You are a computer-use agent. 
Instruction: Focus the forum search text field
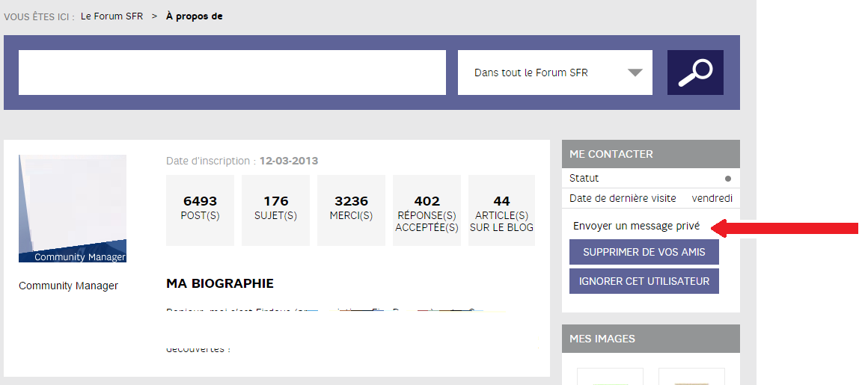(232, 73)
